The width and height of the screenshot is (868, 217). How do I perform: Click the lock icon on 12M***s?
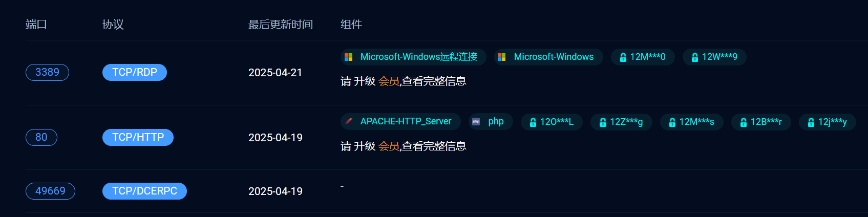click(x=672, y=122)
